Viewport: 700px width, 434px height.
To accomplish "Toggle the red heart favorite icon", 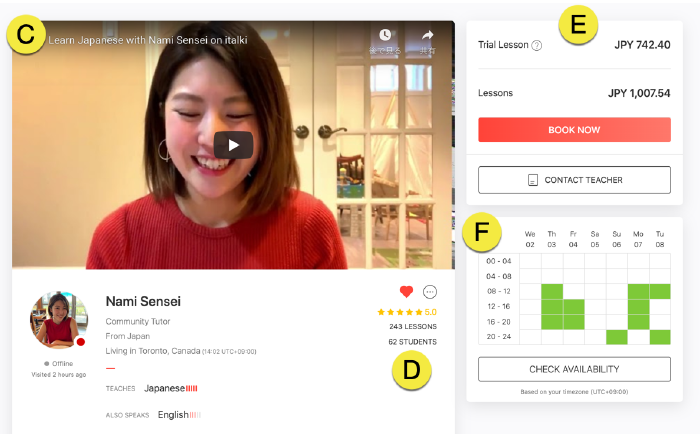I will tap(406, 292).
